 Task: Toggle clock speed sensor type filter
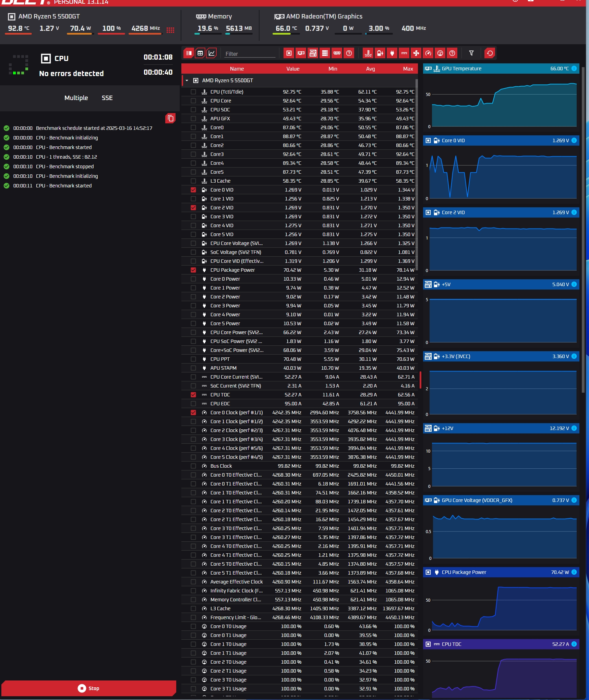428,53
